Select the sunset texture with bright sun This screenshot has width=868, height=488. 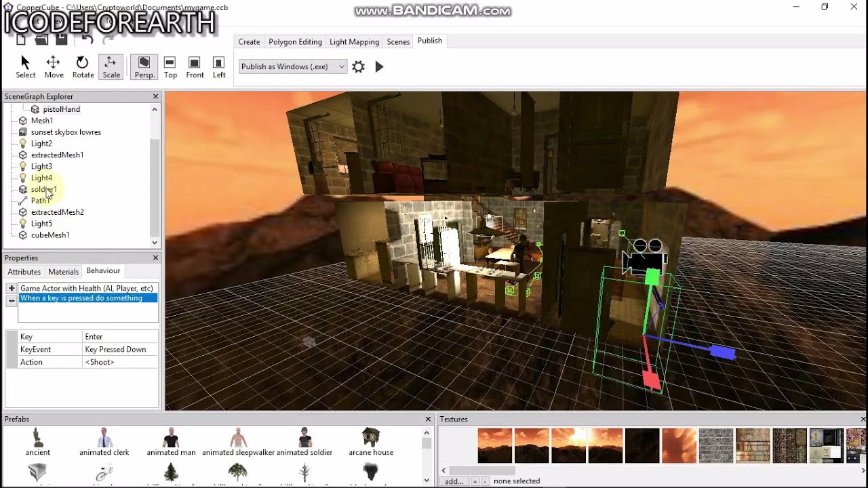coord(569,446)
